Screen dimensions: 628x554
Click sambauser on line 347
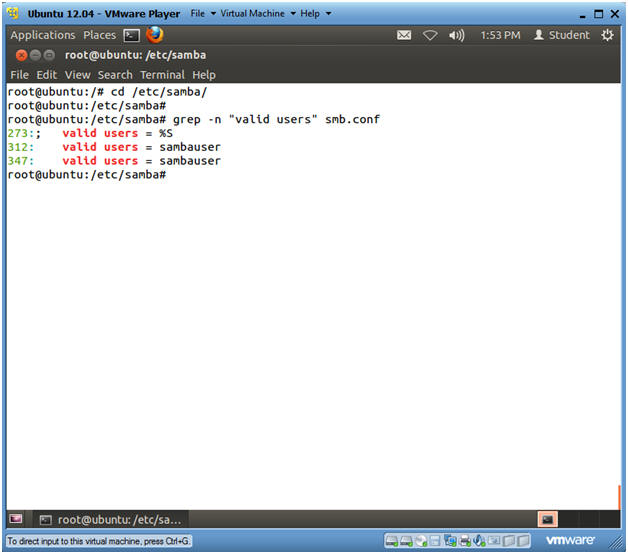click(x=190, y=161)
